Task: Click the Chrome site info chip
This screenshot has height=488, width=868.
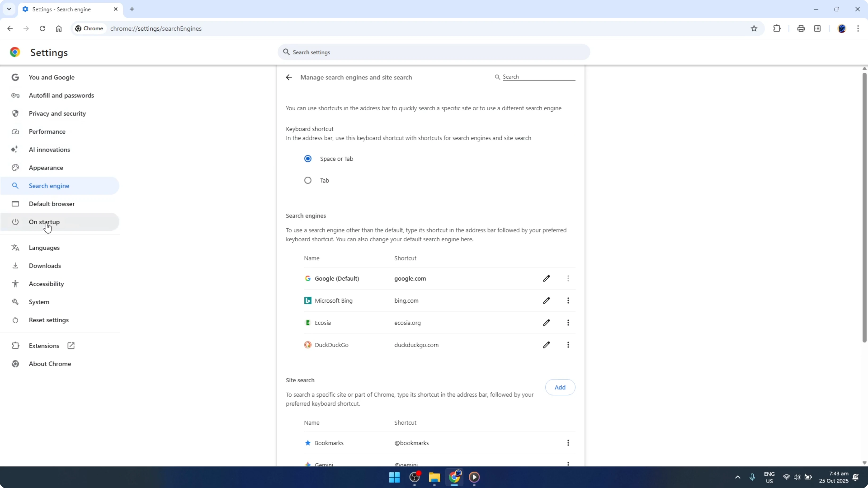Action: click(x=89, y=29)
